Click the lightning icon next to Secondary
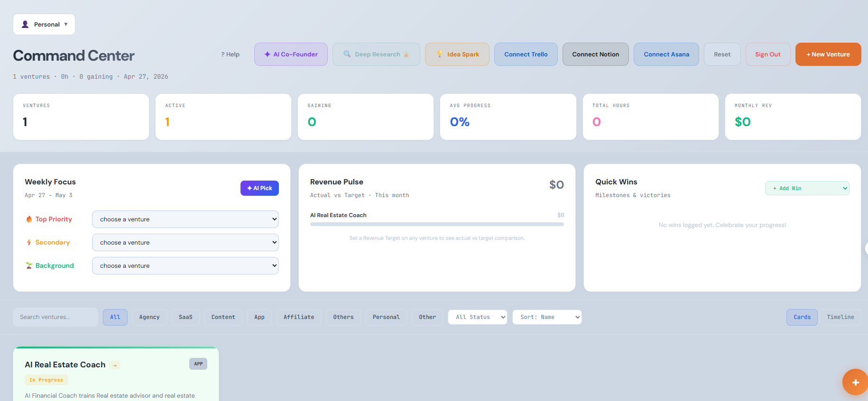 tap(29, 242)
